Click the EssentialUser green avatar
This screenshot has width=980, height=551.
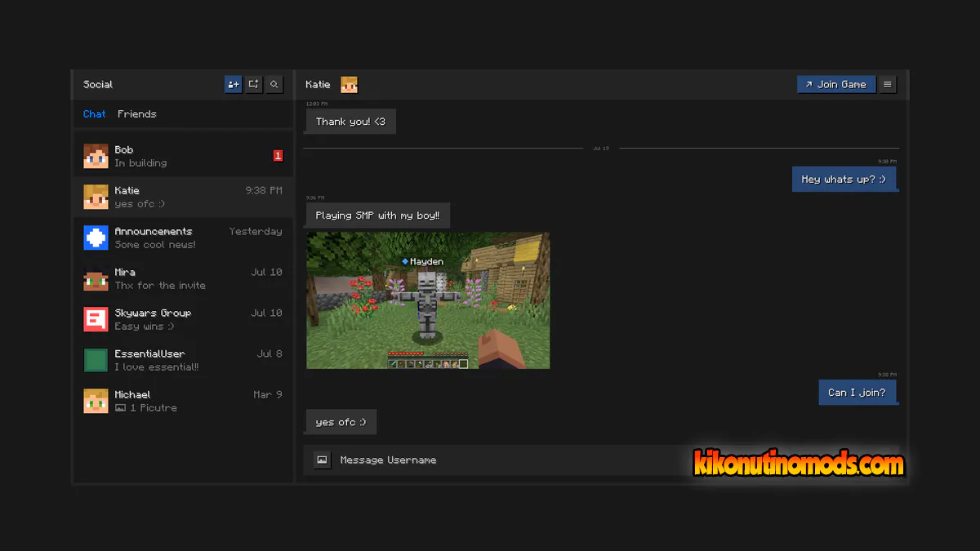tap(96, 360)
